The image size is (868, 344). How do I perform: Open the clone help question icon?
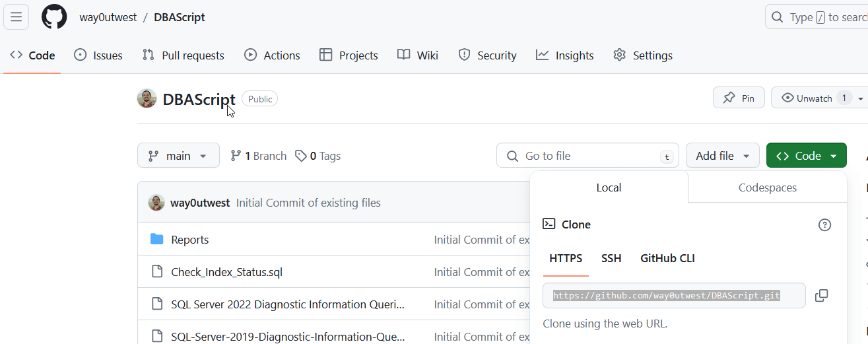824,224
